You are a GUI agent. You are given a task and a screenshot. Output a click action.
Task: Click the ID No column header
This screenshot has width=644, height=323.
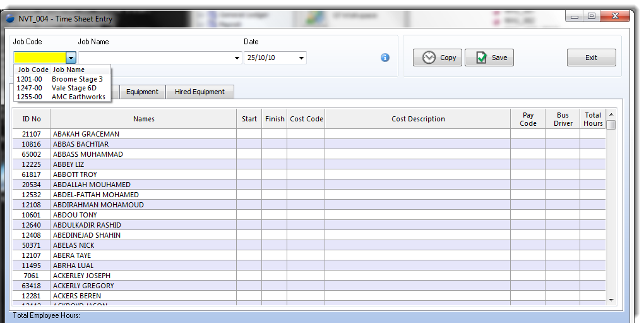point(31,119)
